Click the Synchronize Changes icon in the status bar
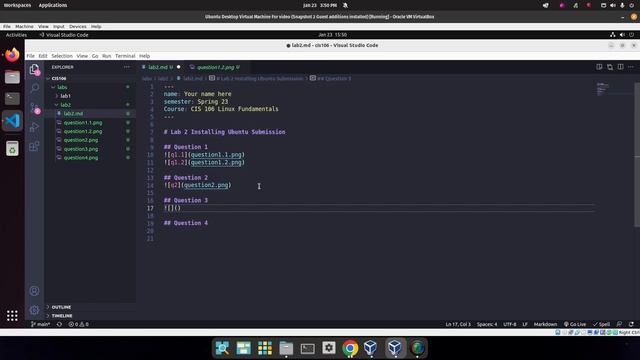This screenshot has height=360, width=640. click(59, 324)
